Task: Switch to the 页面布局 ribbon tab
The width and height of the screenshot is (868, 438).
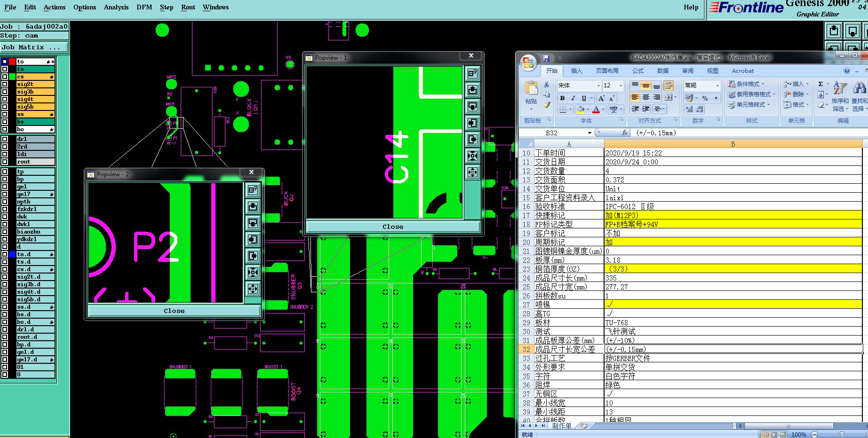Action: tap(607, 71)
